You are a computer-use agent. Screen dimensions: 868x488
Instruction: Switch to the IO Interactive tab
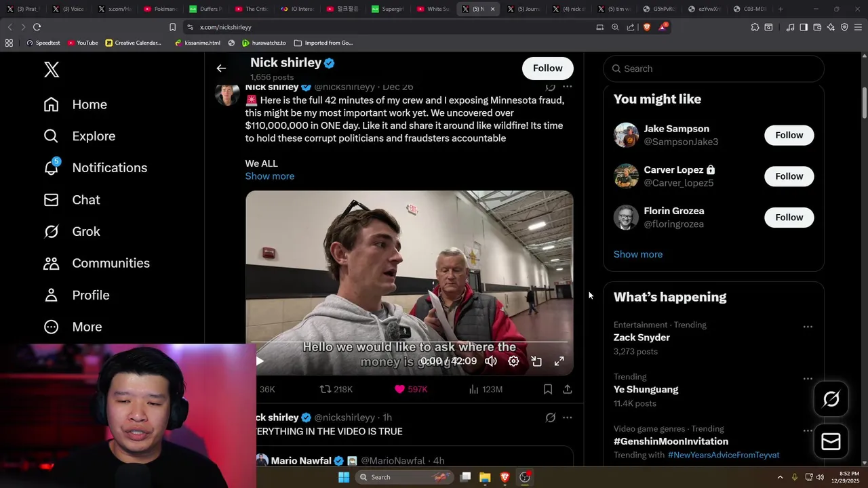296,9
